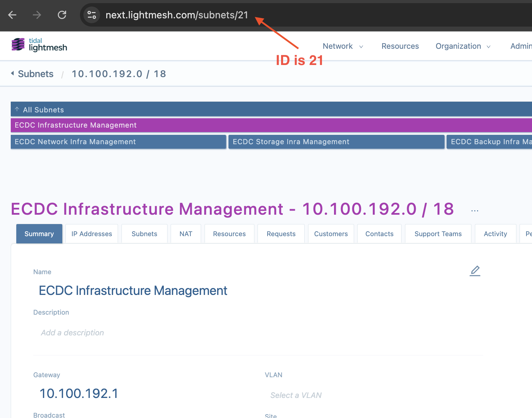The image size is (532, 418).
Task: Open ECDC Storage Inra Management subnet block
Action: [336, 142]
